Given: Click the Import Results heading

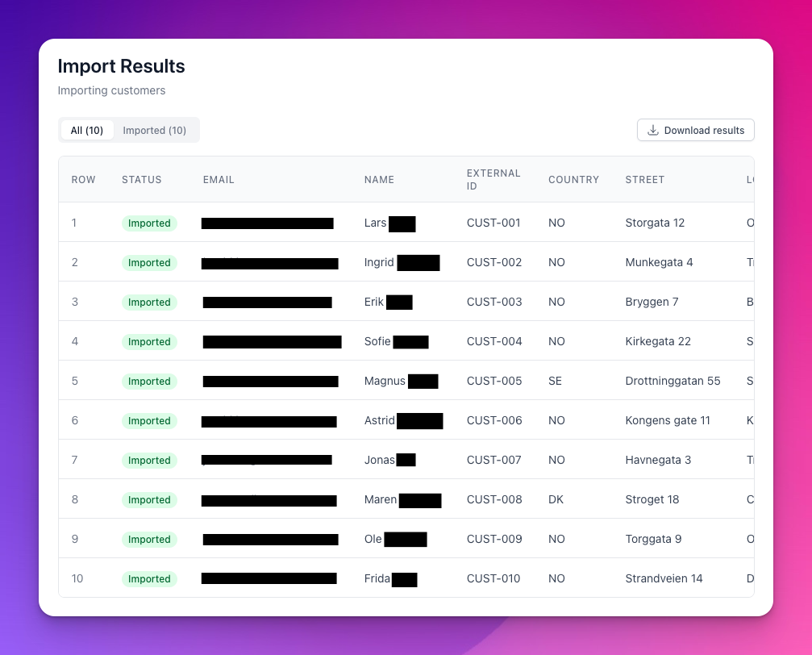Looking at the screenshot, I should 121,66.
